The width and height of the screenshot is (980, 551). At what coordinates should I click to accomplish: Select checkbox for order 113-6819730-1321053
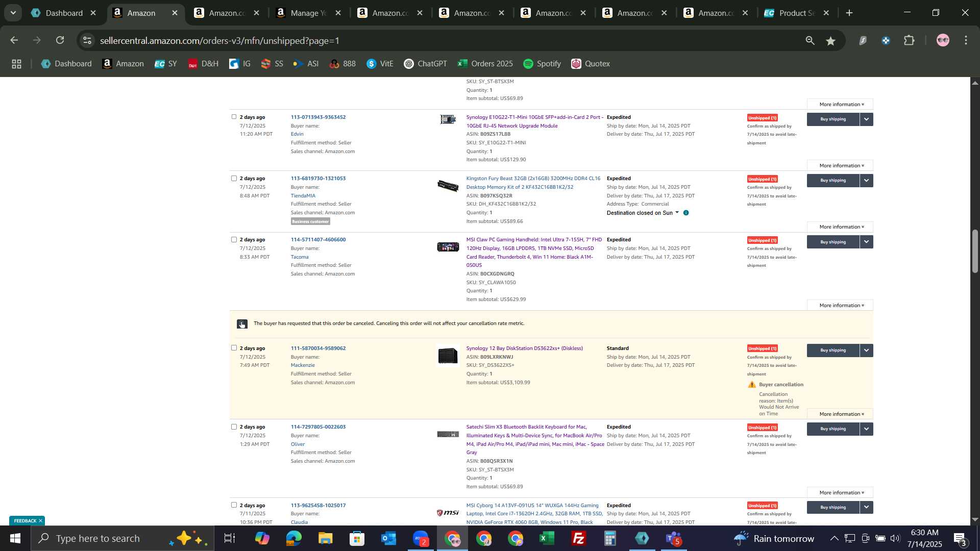234,178
